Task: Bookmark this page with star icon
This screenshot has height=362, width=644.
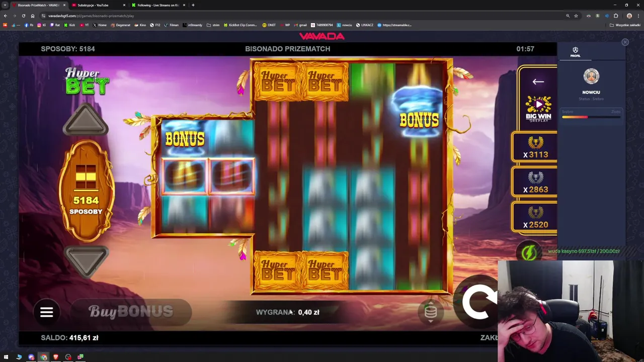Action: 576,16
